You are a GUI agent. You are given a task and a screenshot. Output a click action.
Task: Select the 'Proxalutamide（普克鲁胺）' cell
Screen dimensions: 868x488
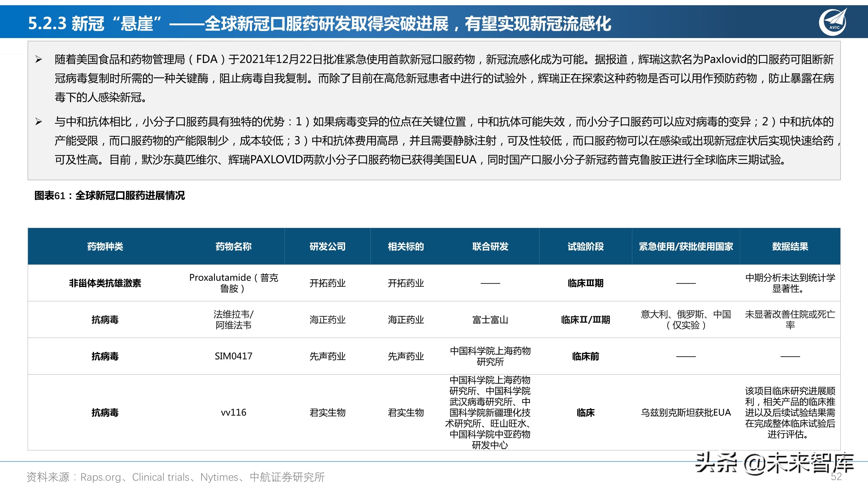pyautogui.click(x=233, y=283)
